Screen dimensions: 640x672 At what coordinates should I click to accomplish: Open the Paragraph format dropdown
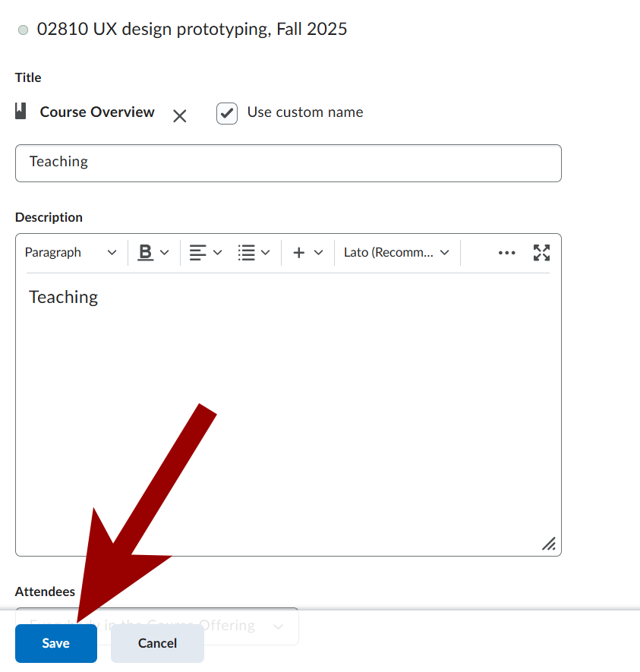coord(71,253)
